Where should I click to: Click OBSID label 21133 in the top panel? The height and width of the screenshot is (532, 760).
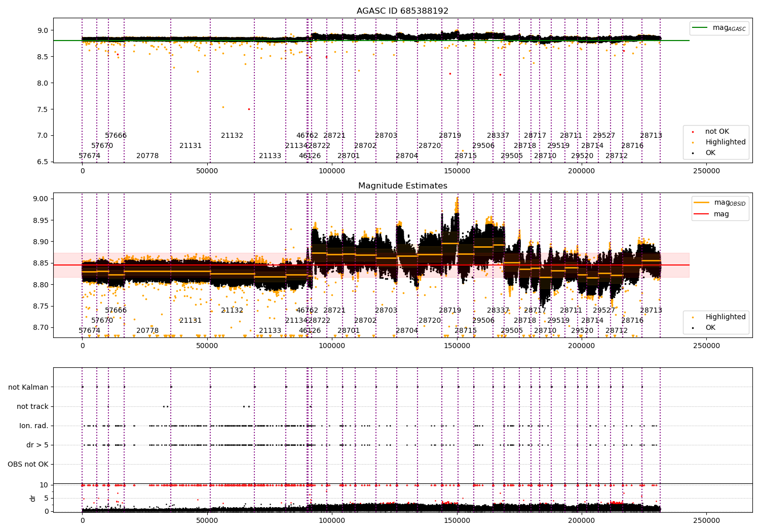click(270, 156)
